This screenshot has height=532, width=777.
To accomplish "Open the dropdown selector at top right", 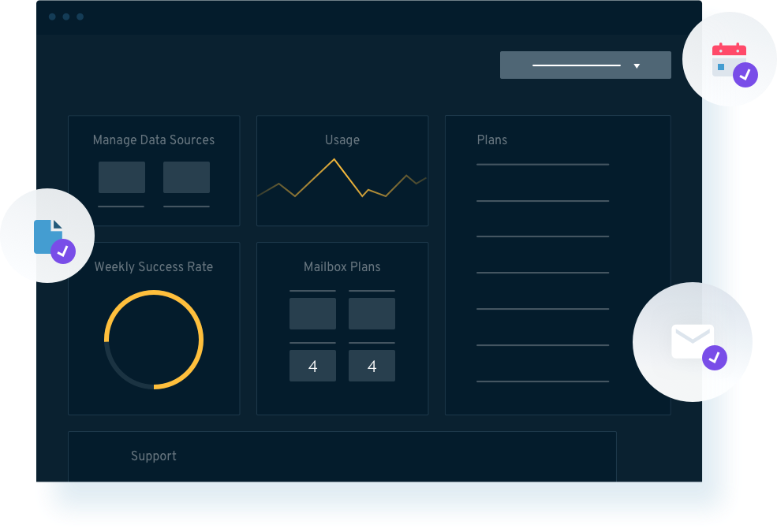I will [x=585, y=65].
